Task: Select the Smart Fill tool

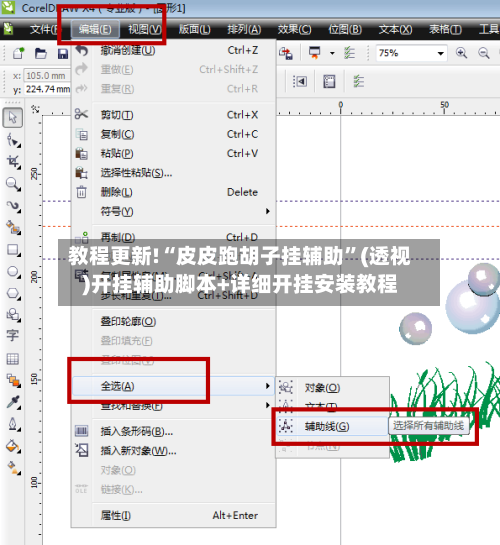Action: (x=13, y=227)
